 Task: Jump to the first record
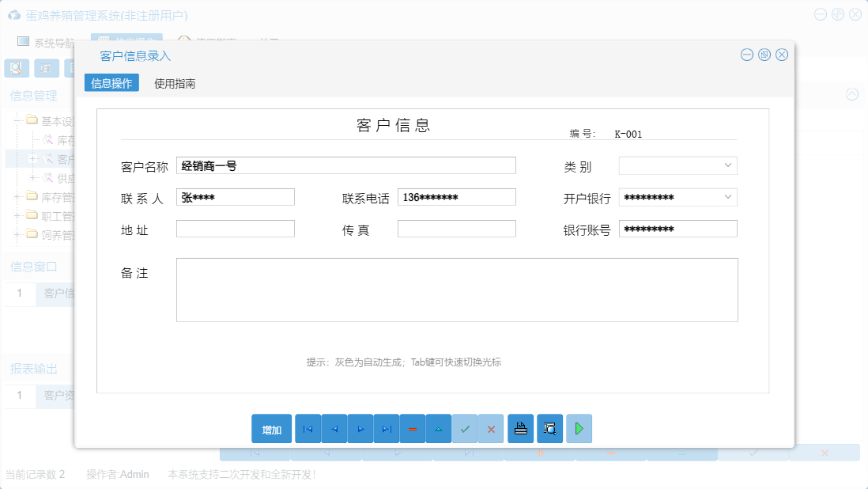click(x=308, y=428)
